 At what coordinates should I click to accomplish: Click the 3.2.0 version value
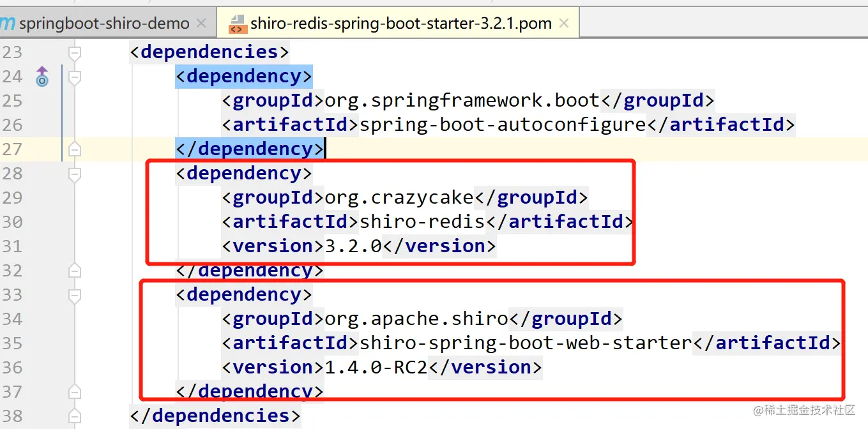tap(353, 246)
